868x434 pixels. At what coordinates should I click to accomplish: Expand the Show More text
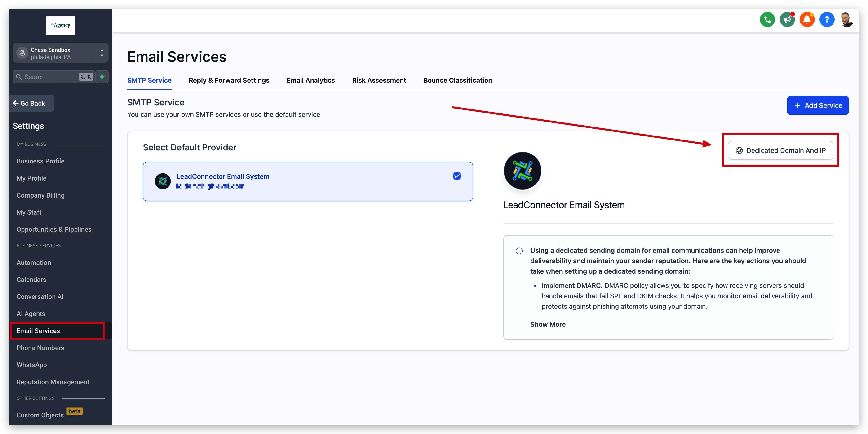point(548,324)
